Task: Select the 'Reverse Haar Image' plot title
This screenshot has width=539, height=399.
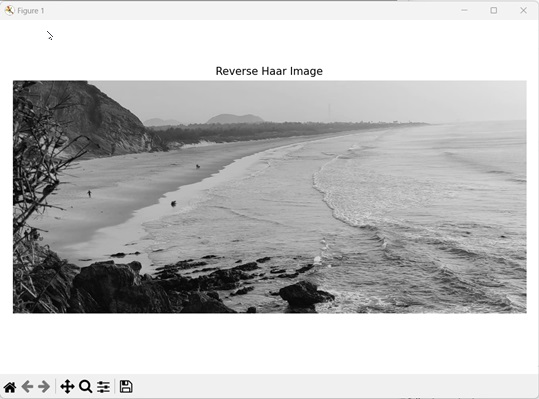Action: pyautogui.click(x=269, y=71)
